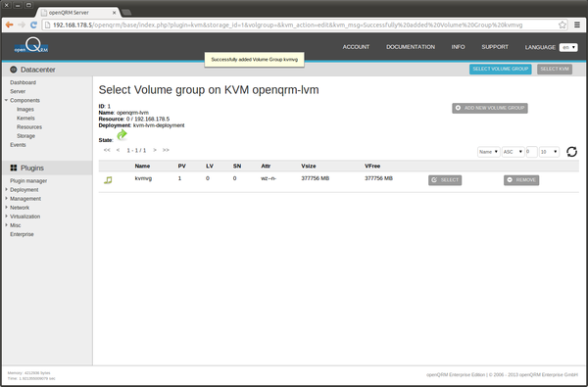Collapse the Components tree arrow
This screenshot has height=387, width=588.
(x=7, y=100)
